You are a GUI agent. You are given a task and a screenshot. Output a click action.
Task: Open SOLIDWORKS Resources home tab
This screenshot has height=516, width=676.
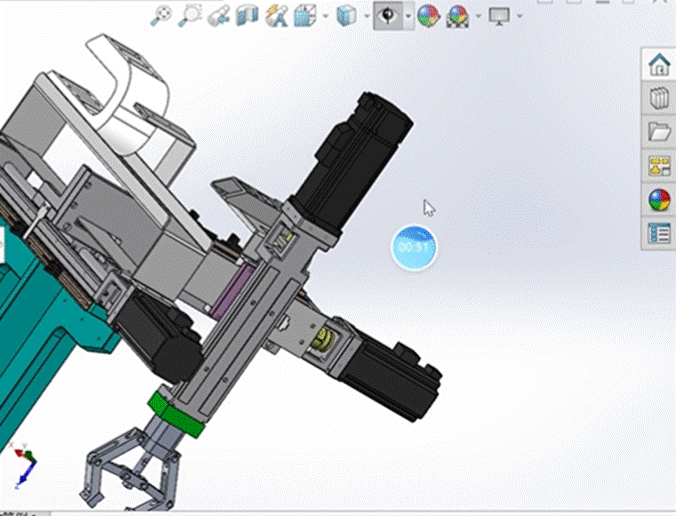point(659,64)
